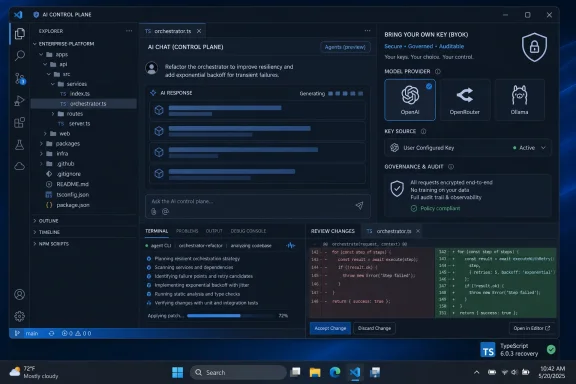Viewport: 576px width, 384px height.
Task: Switch to the TERMINAL tab
Action: [156, 231]
